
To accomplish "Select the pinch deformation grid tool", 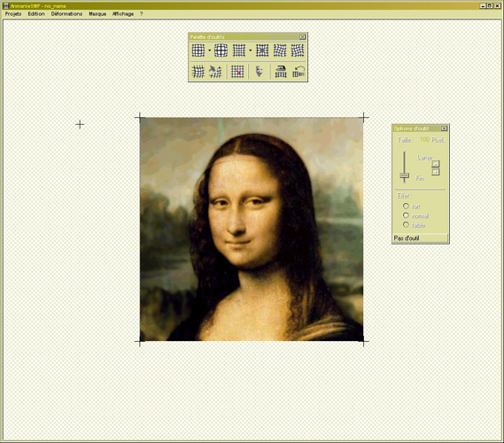I will pyautogui.click(x=262, y=51).
